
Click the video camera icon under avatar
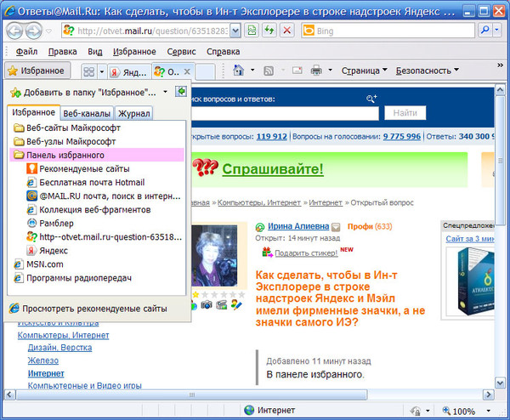(x=222, y=305)
